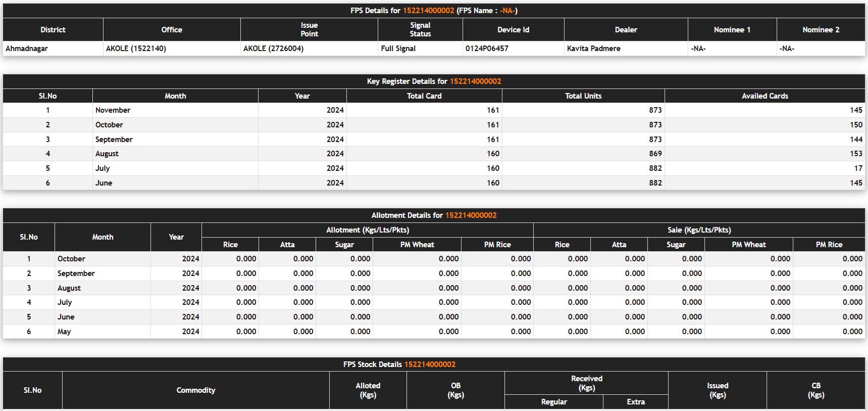Click the Allotment (Kgs/Lts/Pkts) group header
Screen dimensions: 868x411
[368, 230]
